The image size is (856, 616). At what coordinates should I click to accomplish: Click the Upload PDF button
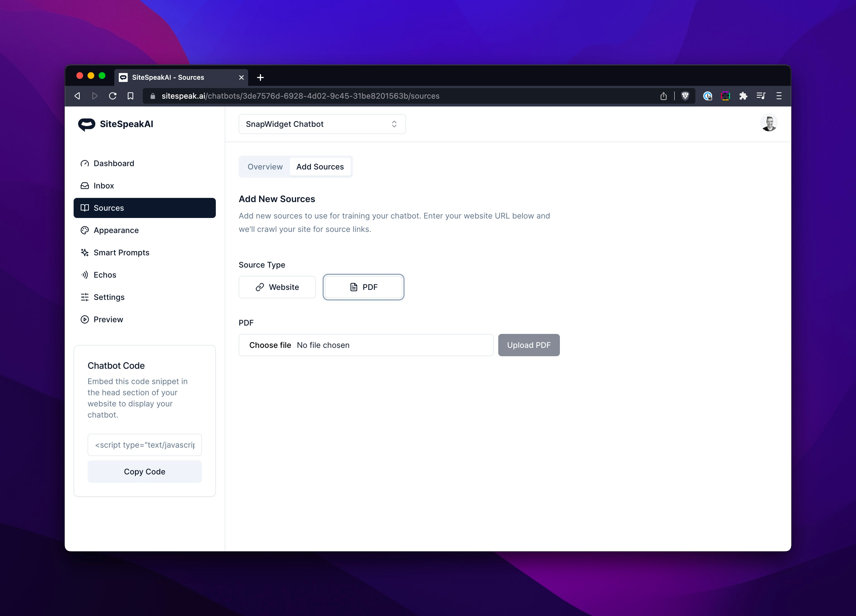[x=528, y=345]
